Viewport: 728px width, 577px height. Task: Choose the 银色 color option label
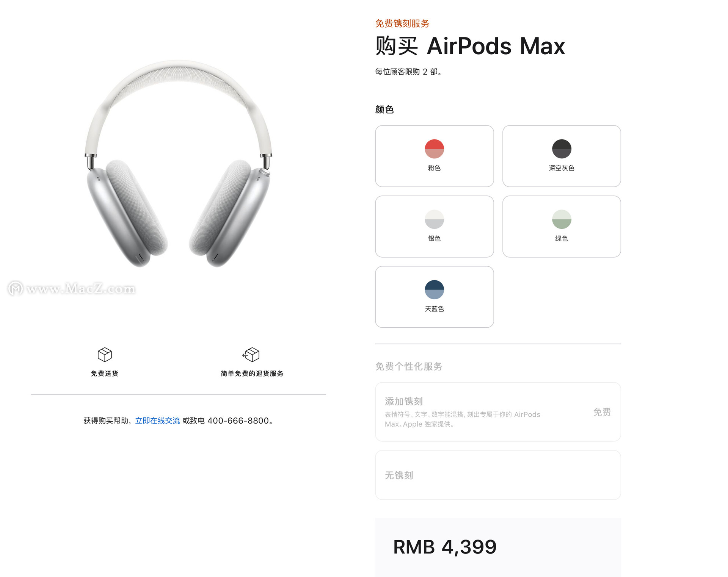434,238
